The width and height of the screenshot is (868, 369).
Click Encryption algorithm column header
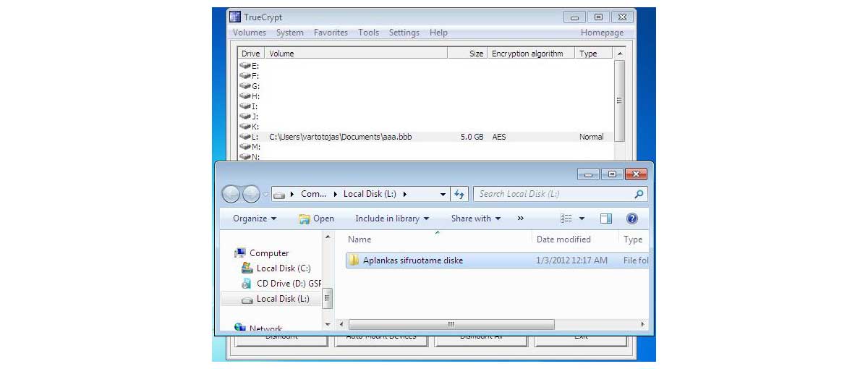click(531, 54)
